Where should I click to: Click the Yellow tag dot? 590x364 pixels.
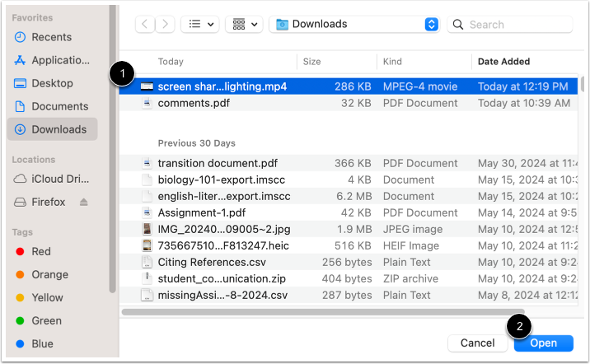coord(20,298)
